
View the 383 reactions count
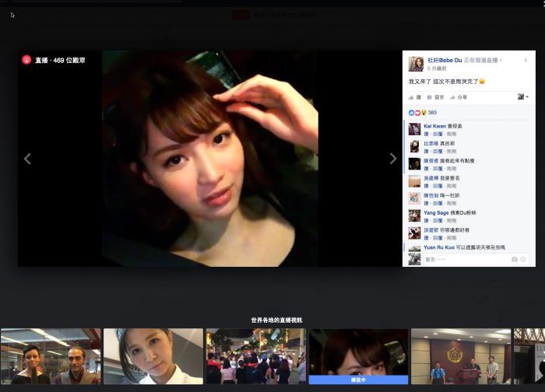[432, 113]
